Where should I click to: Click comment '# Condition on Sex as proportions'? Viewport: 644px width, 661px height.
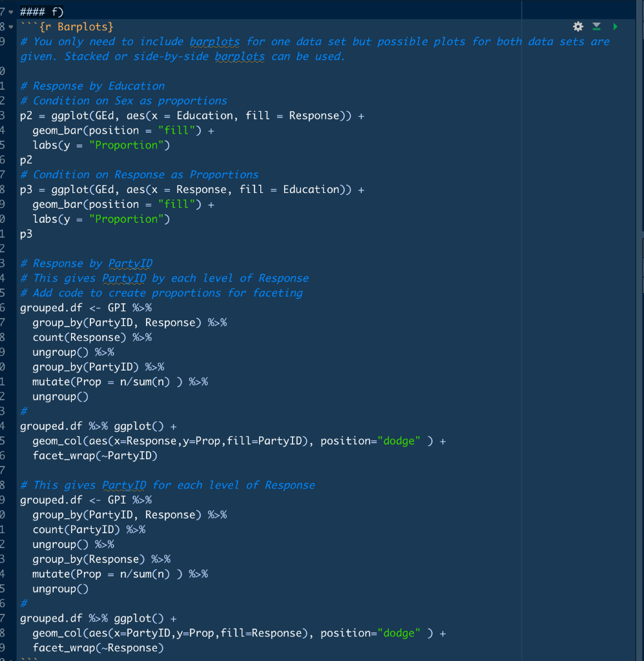(123, 101)
